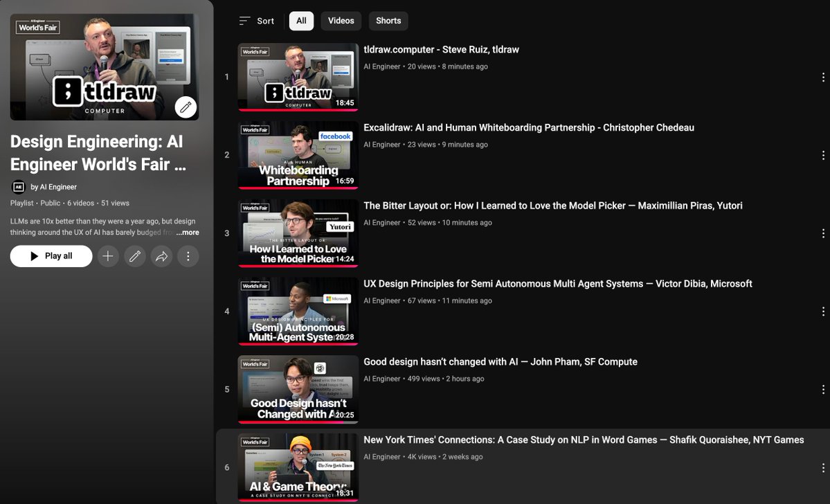This screenshot has width=830, height=504.
Task: Click the '20 views · 8 minutes ago' text
Action: [448, 66]
